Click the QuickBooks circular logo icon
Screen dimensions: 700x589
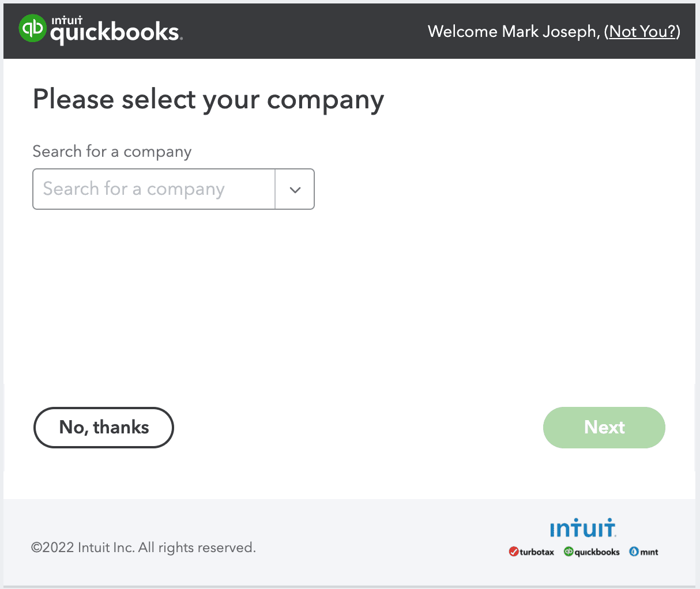(x=32, y=28)
